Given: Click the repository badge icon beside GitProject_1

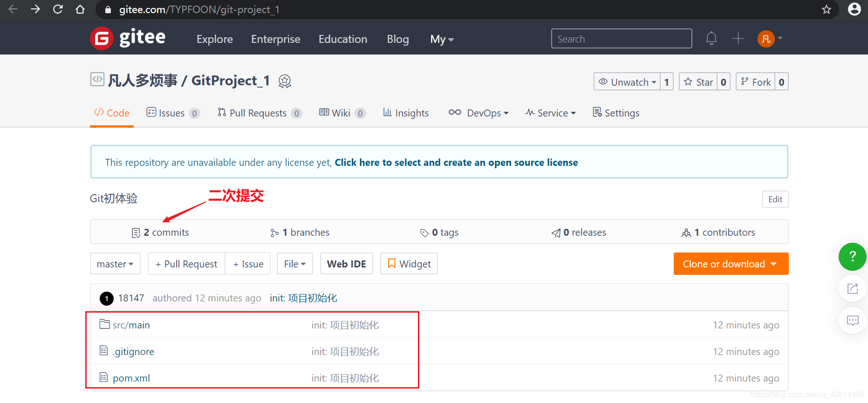Looking at the screenshot, I should click(x=285, y=82).
